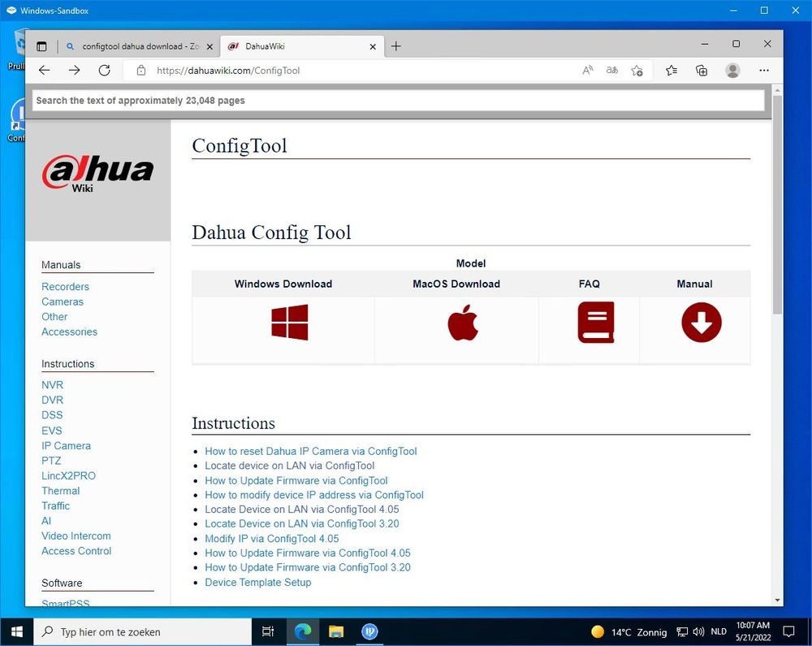
Task: Open the blue round app on the taskbar
Action: [x=369, y=631]
